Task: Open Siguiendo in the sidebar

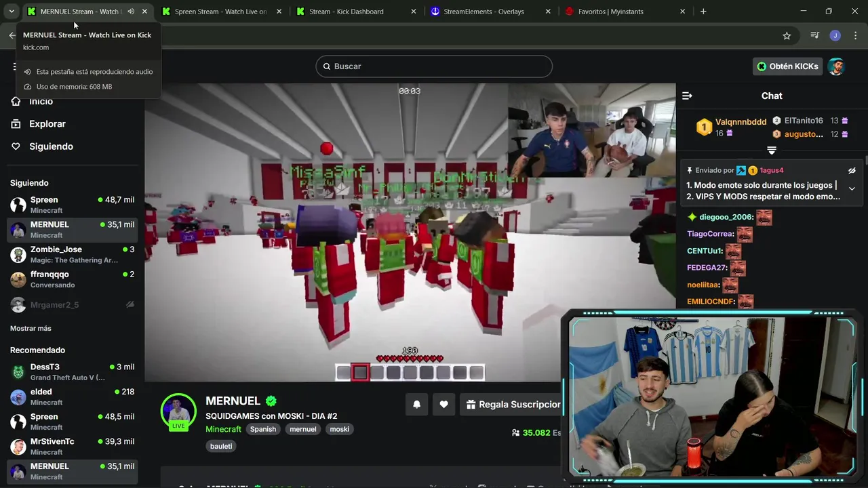Action: (x=51, y=146)
